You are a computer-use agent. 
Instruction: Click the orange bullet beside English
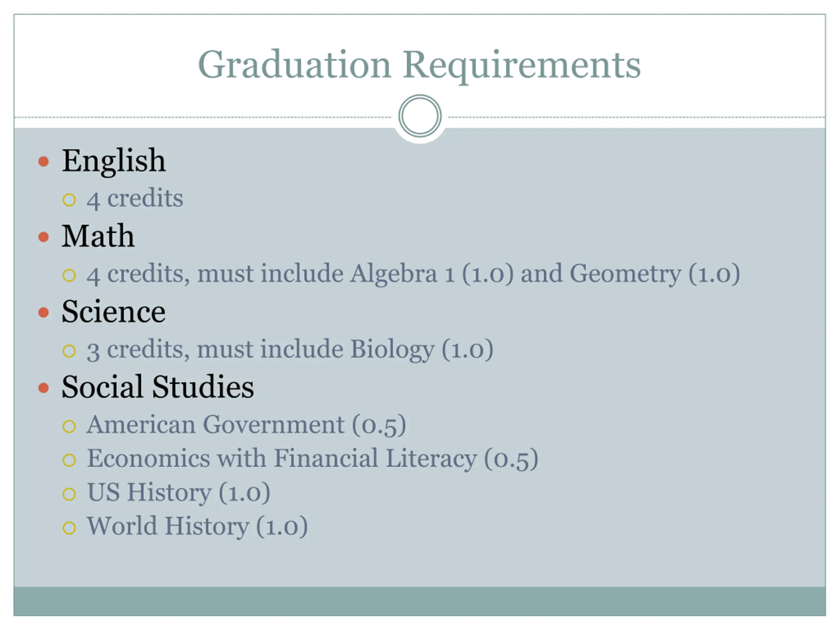coord(44,161)
